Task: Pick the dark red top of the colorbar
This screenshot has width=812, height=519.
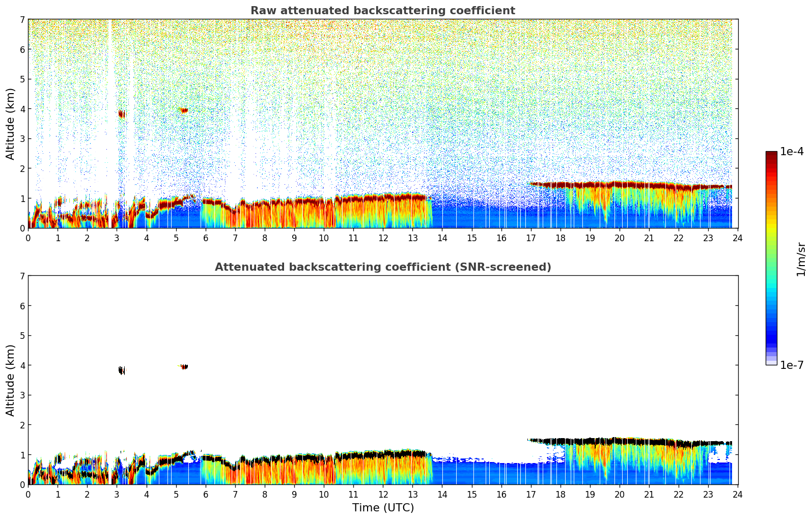Action: [771, 155]
